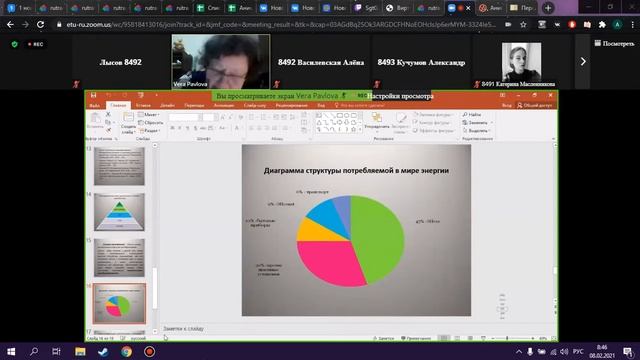Click the Общий доступ share button

click(x=534, y=105)
